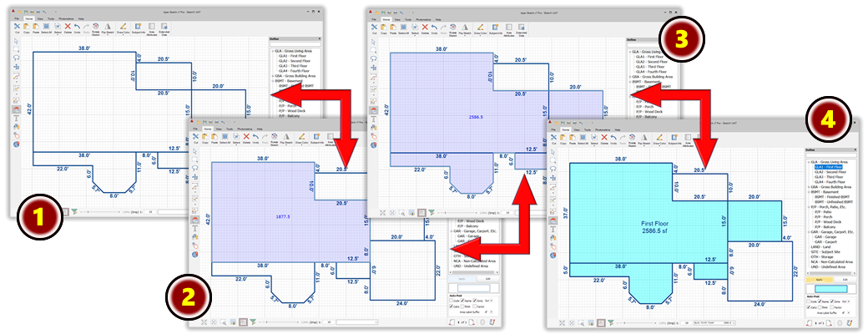Viewport: 868px width, 334px height.
Task: Select P/P - Wood Deck in the cyan First Floor window tree
Action: (828, 221)
